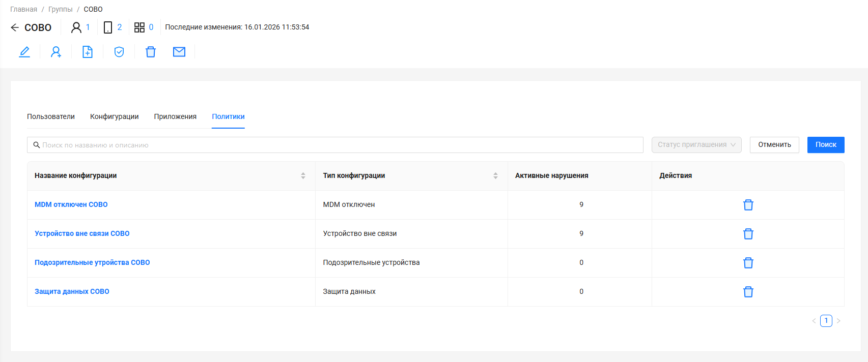The image size is (868, 362).
Task: Delete the 'Защита данных СОВО' policy row
Action: pyautogui.click(x=748, y=292)
